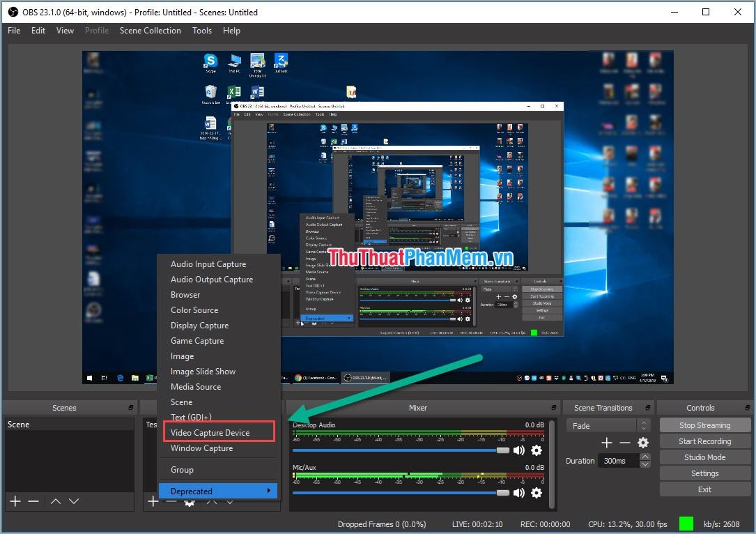Open the Tools menu
This screenshot has height=534, width=756.
pyautogui.click(x=202, y=31)
